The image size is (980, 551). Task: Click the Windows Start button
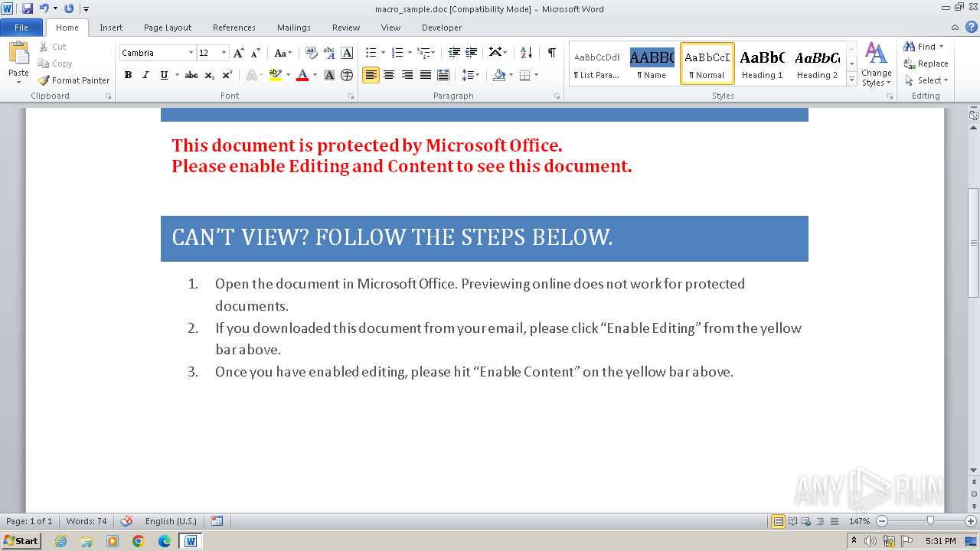[21, 541]
